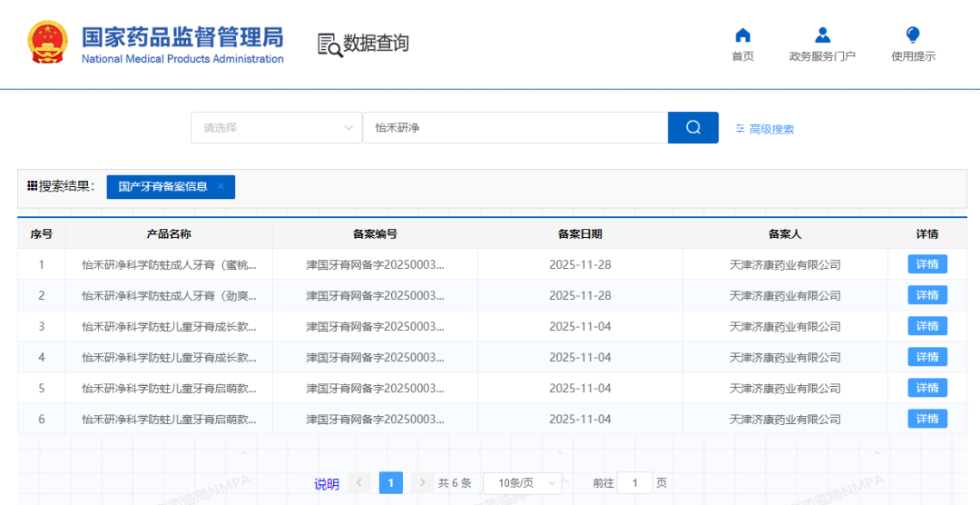Click 天津济康药业有限公司 in row 6
This screenshot has width=980, height=505.
(x=785, y=420)
